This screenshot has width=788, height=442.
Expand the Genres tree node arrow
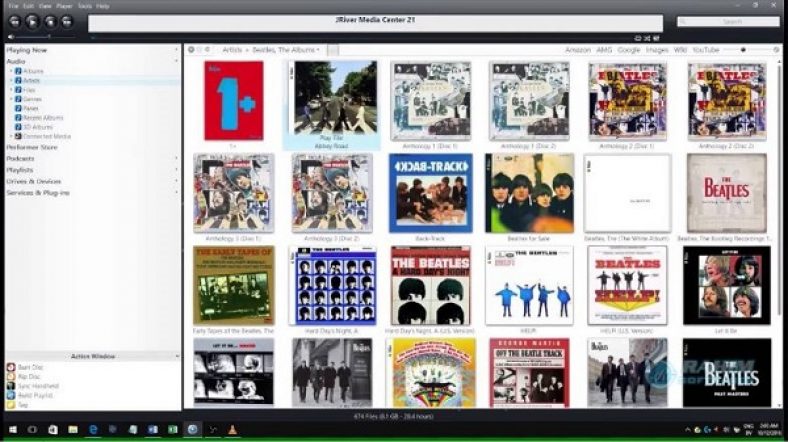11,99
